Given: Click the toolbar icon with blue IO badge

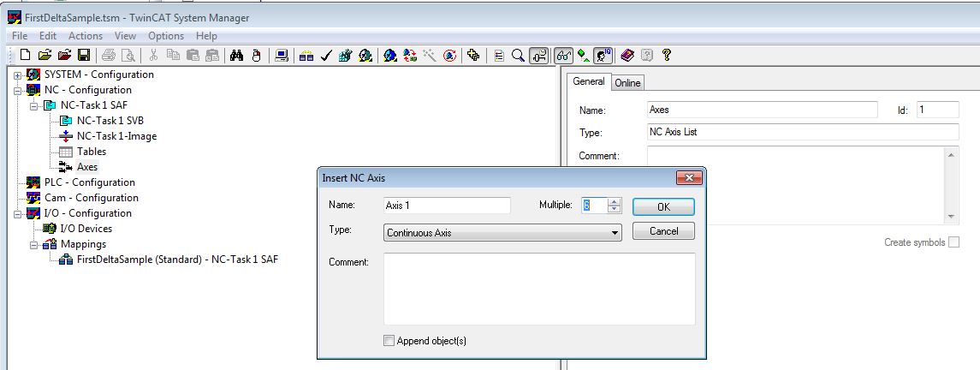Looking at the screenshot, I should (x=603, y=56).
